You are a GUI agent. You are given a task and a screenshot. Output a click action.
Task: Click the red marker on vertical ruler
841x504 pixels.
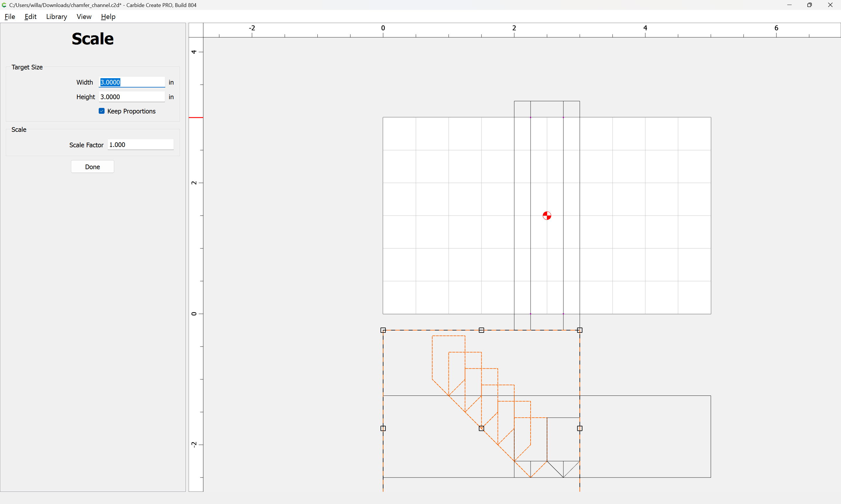pyautogui.click(x=196, y=118)
